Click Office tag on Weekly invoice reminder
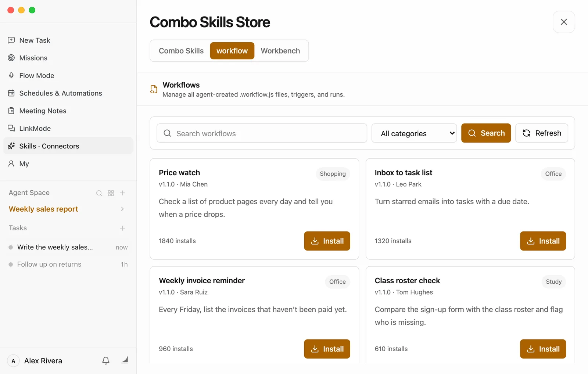Screen dimensions: 588x374 point(337,282)
